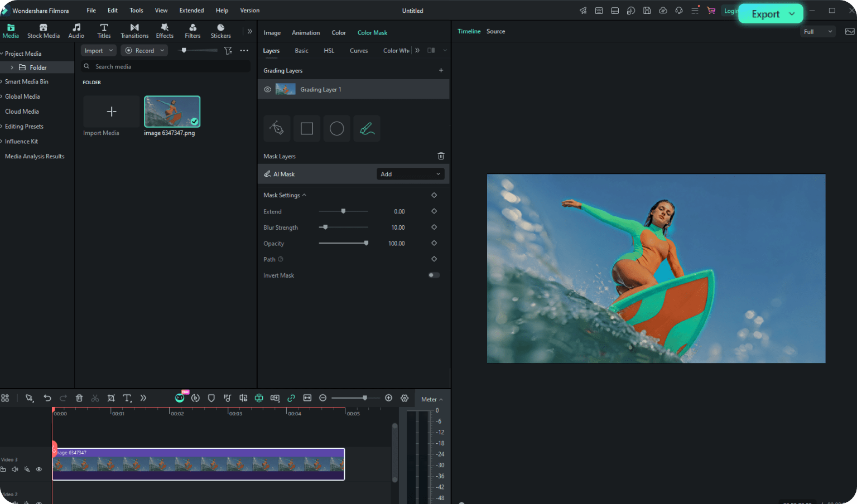Click the save project icon
This screenshot has height=504, width=857.
[x=647, y=11]
